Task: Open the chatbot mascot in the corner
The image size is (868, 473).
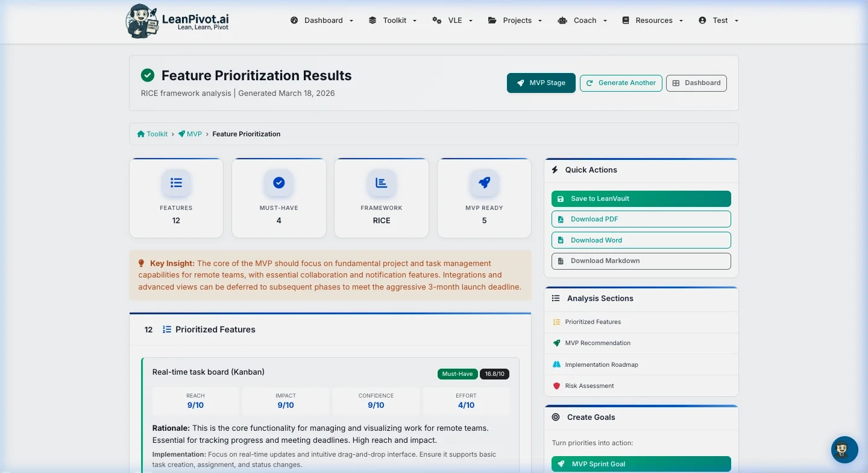Action: 844,449
